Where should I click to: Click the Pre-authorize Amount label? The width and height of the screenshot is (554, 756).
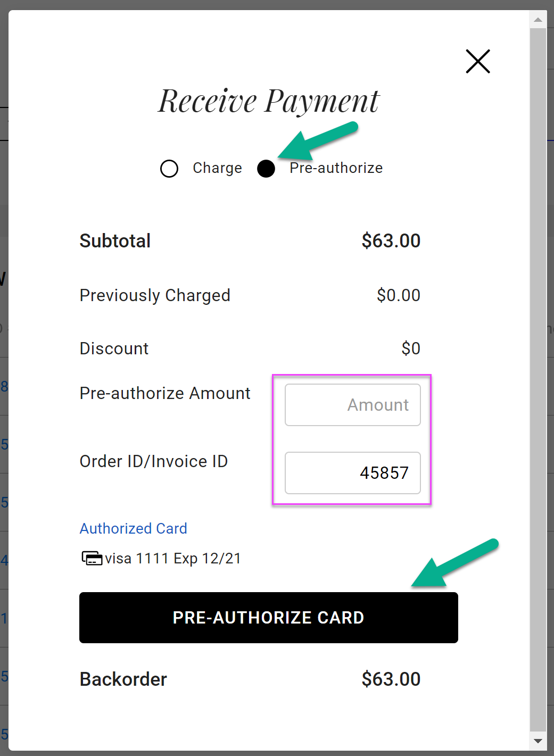click(x=165, y=393)
